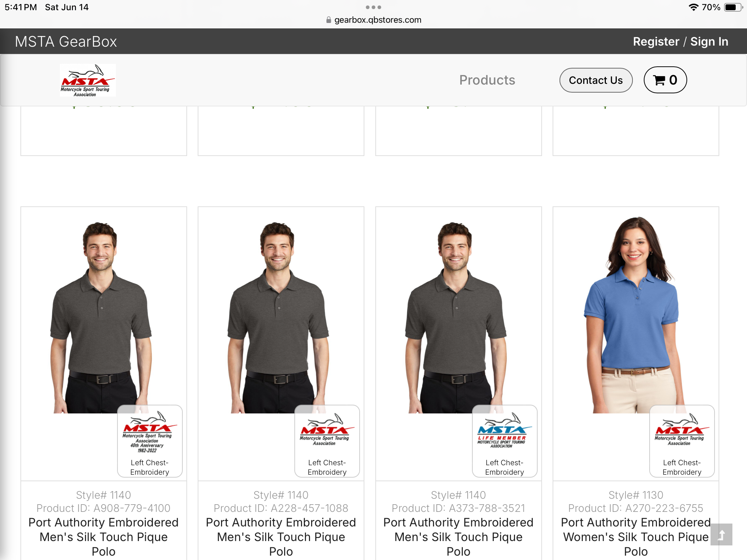Click the MSTA logo in the header
Image resolution: width=747 pixels, height=560 pixels.
click(x=88, y=80)
